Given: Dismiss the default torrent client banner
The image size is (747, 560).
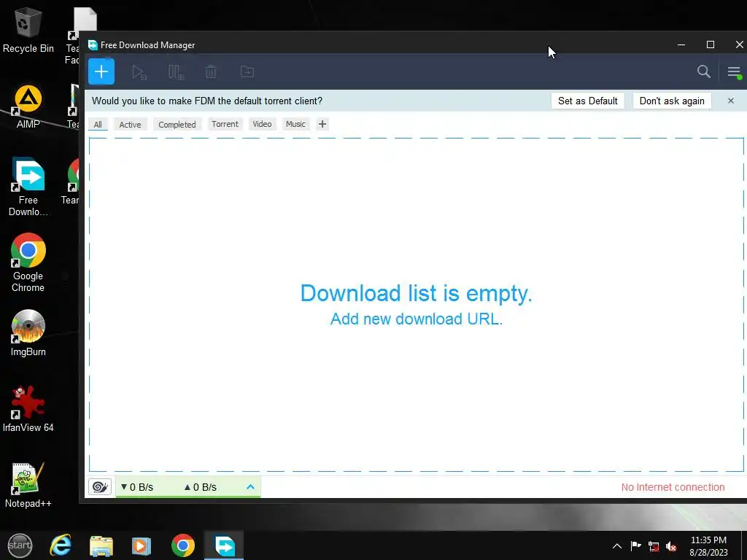Looking at the screenshot, I should coord(731,101).
